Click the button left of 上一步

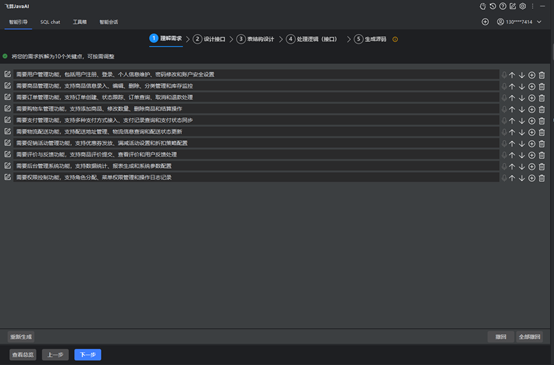click(23, 354)
